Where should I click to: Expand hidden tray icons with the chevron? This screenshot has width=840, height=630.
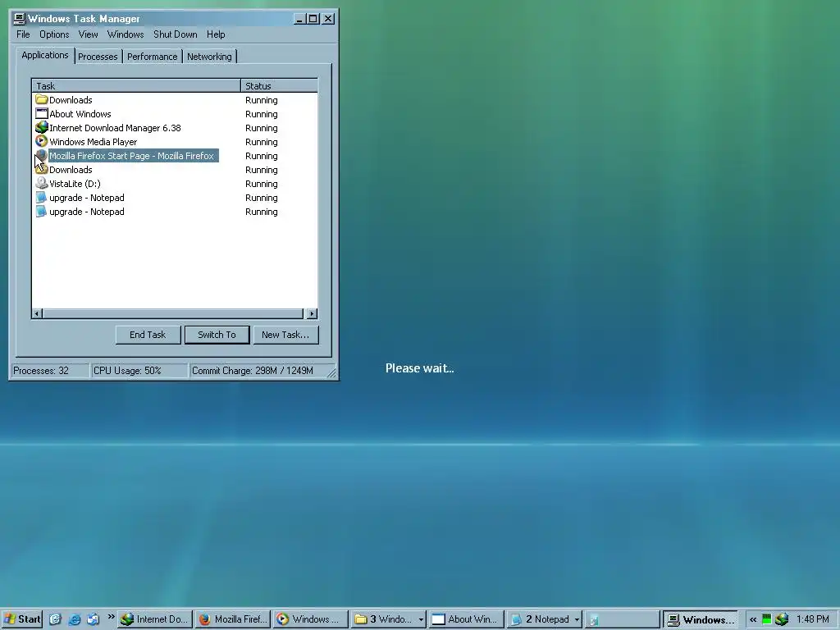(x=753, y=619)
